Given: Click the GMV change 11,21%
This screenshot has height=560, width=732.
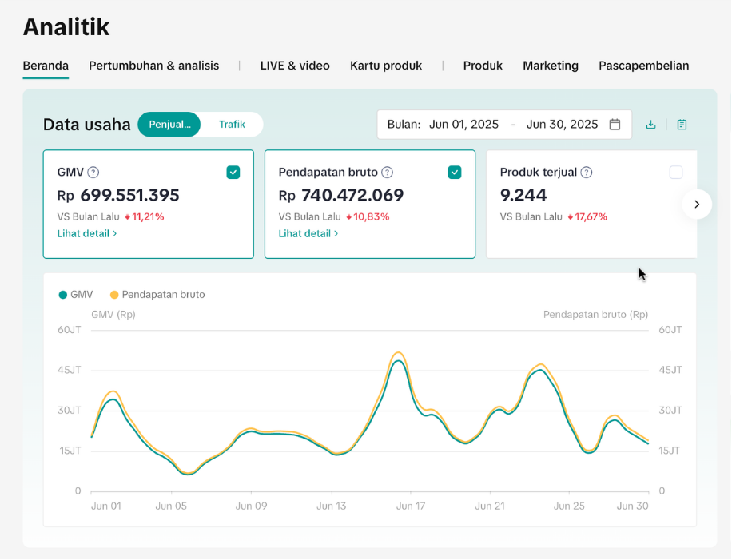Looking at the screenshot, I should coord(145,217).
